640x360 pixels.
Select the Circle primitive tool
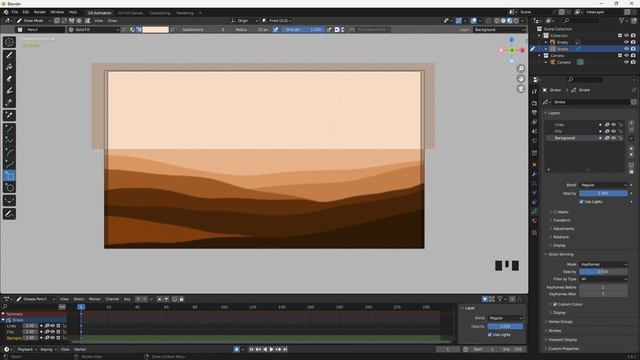(9, 188)
